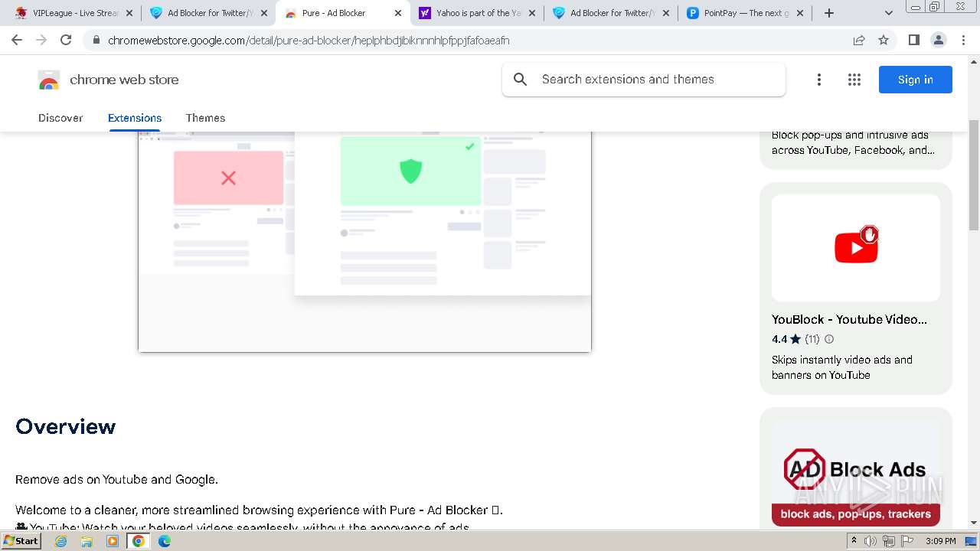This screenshot has height=551, width=980.
Task: Switch to the Yahoo tab
Action: click(478, 13)
